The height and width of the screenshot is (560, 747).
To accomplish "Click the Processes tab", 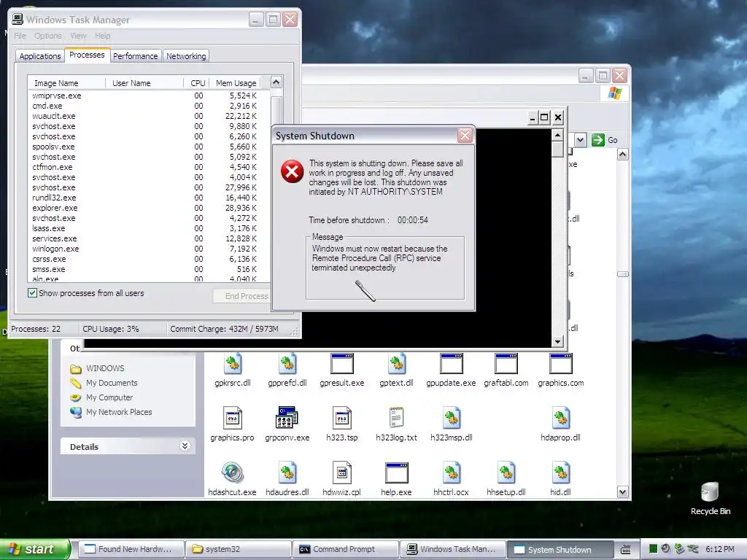I will pos(87,55).
